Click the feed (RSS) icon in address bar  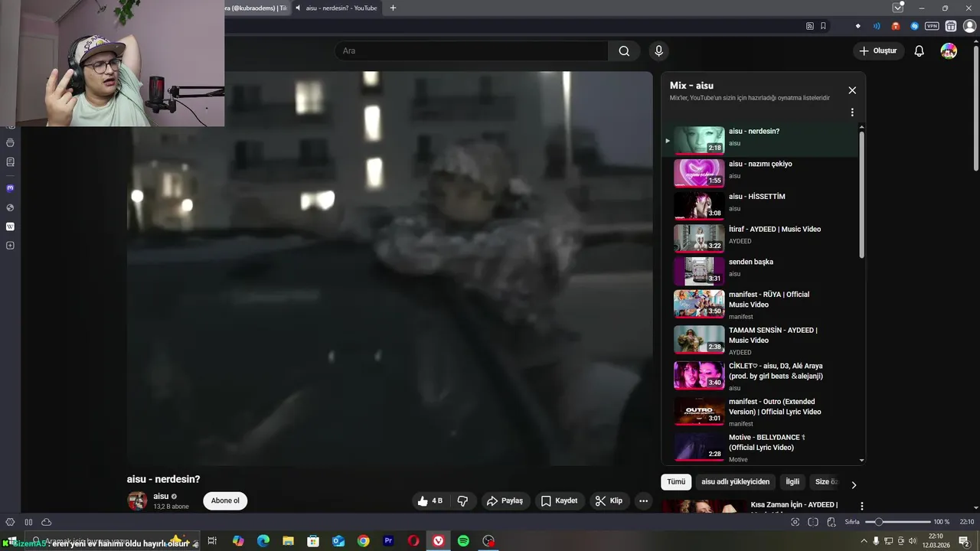pos(810,26)
